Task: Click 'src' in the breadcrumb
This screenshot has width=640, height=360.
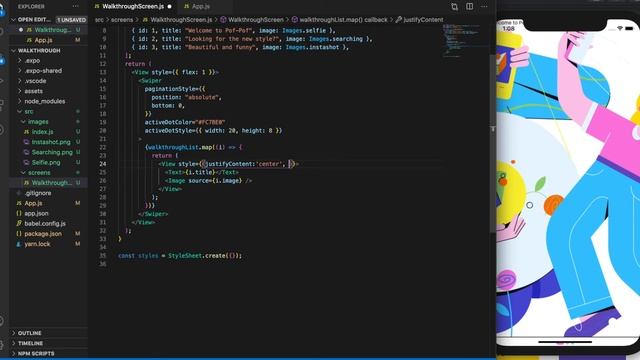Action: 99,20
